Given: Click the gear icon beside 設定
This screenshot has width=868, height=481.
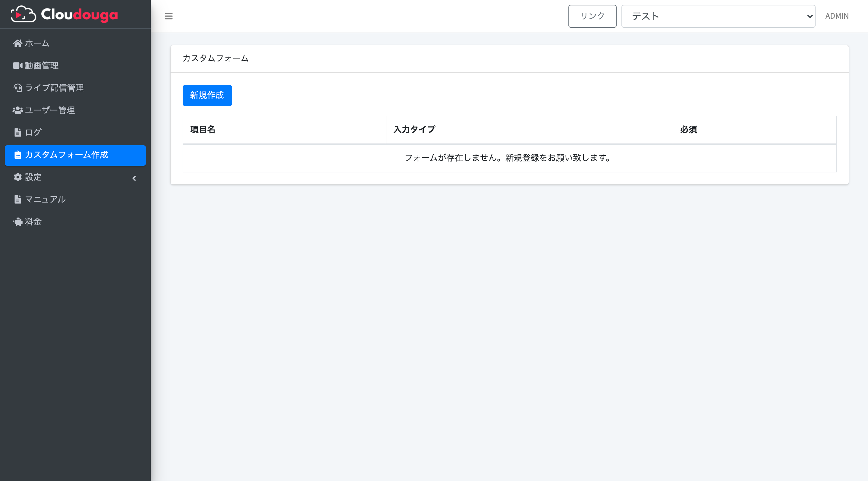Looking at the screenshot, I should pos(17,177).
